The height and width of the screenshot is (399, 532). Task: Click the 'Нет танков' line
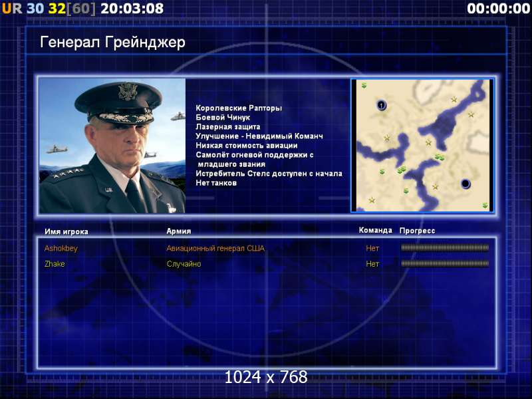(x=216, y=183)
